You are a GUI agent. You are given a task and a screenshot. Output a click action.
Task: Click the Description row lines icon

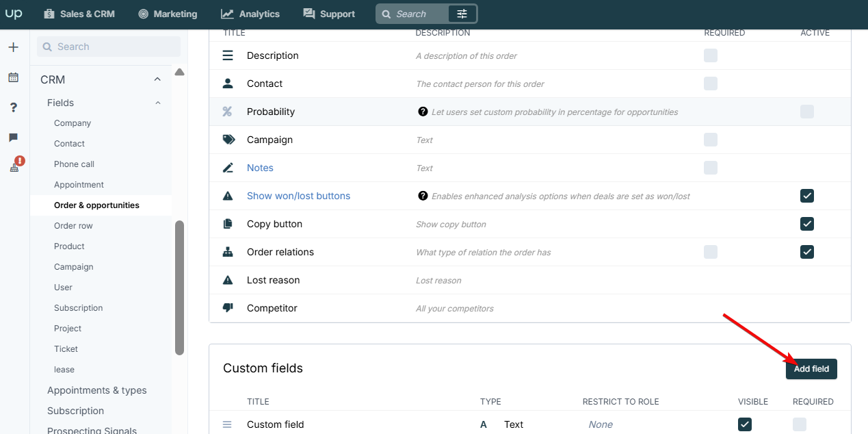pos(228,55)
